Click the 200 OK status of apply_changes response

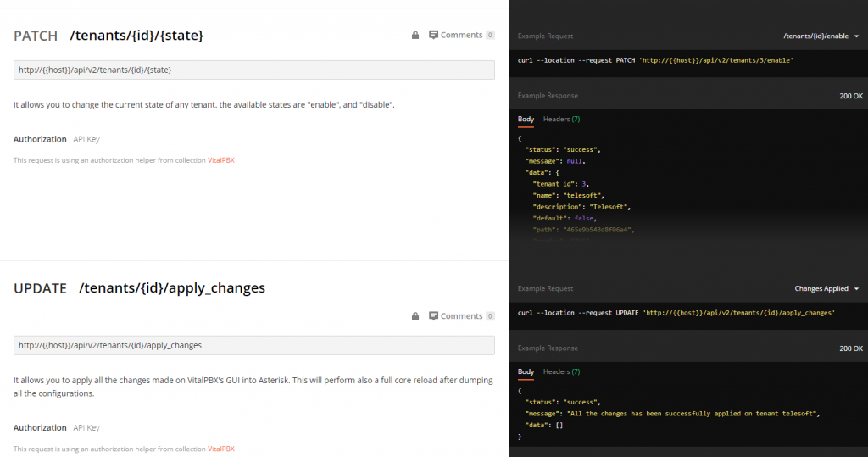pos(851,348)
